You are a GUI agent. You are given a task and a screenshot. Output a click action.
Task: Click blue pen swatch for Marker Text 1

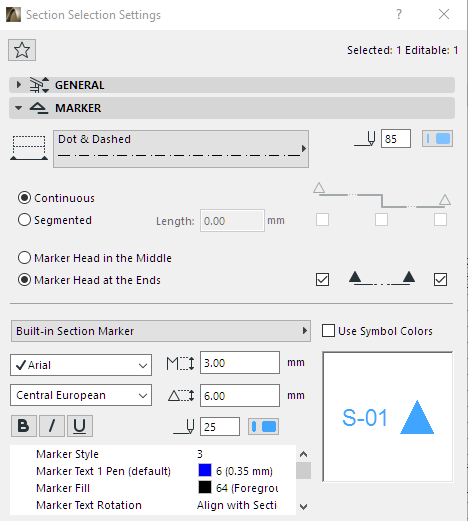coord(205,470)
